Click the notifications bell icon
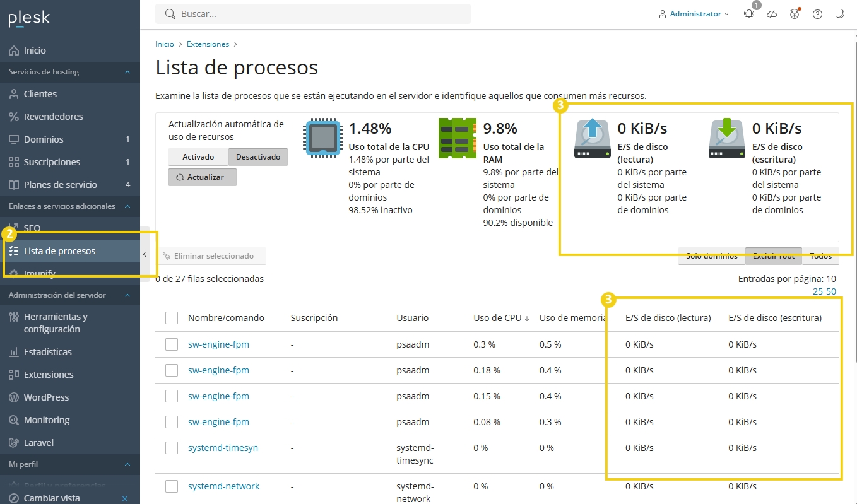 click(x=749, y=14)
